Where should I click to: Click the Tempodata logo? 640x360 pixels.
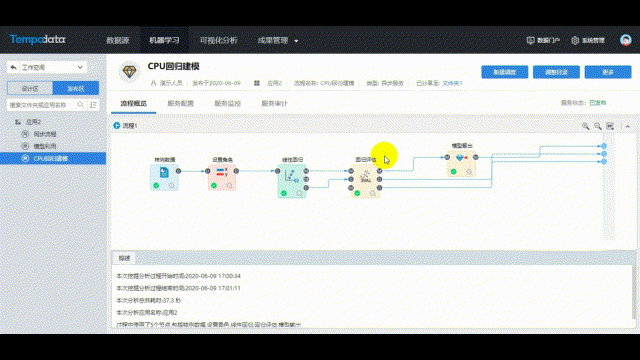(38, 40)
